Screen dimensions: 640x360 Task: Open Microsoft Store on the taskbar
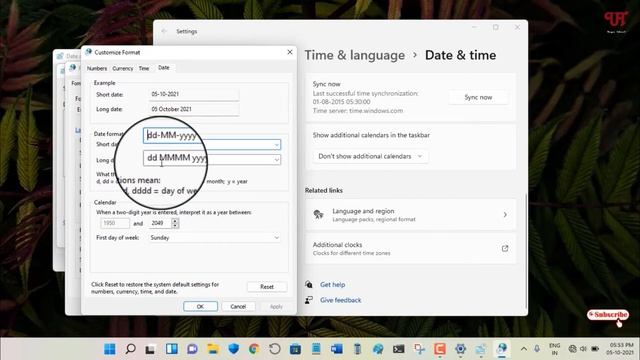coord(296,349)
